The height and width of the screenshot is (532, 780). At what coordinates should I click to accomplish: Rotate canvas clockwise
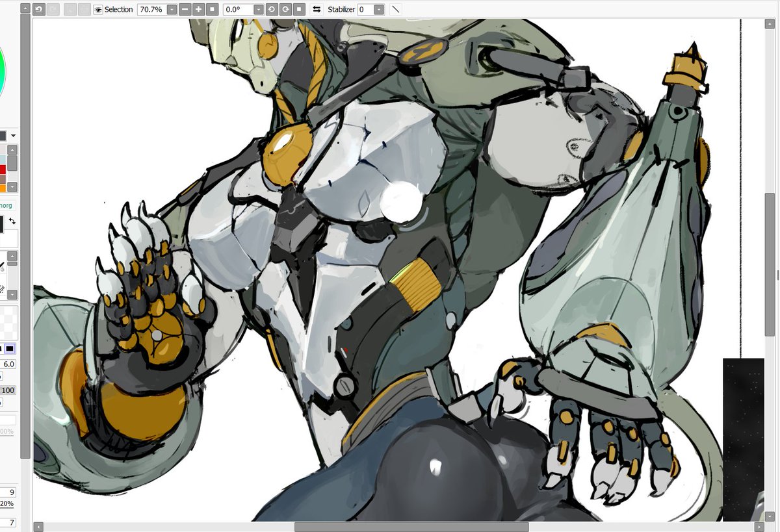[x=285, y=10]
